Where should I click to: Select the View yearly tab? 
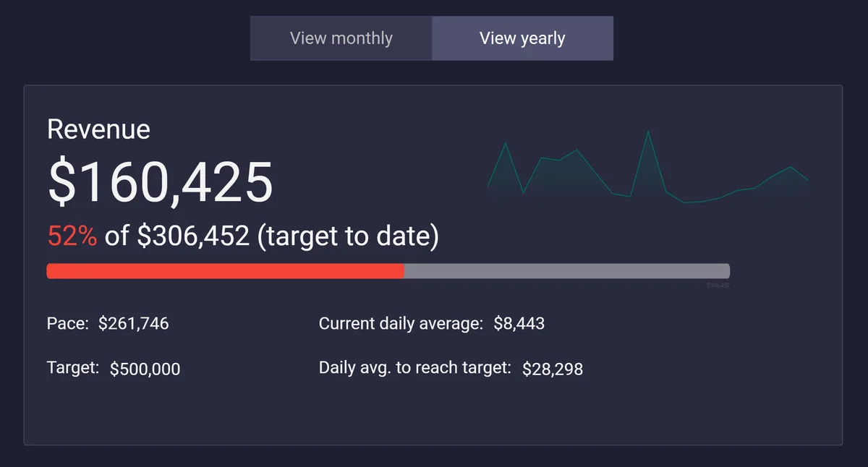click(522, 38)
